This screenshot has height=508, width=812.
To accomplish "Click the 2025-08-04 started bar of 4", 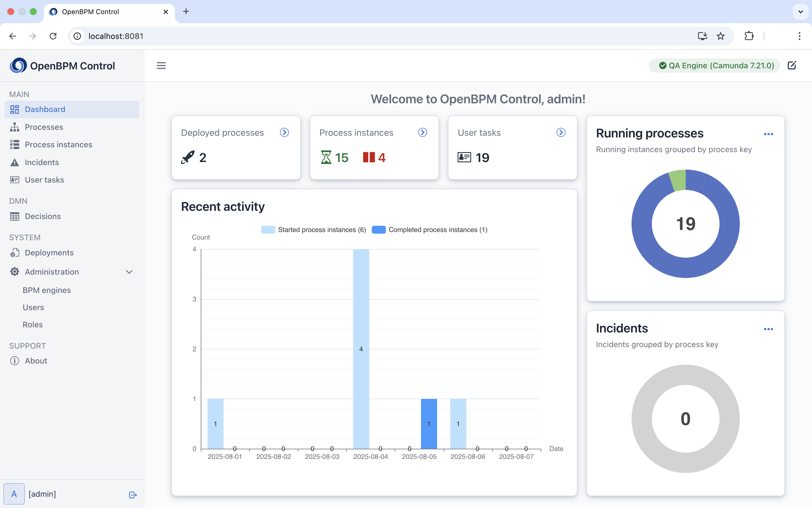I will pos(361,349).
